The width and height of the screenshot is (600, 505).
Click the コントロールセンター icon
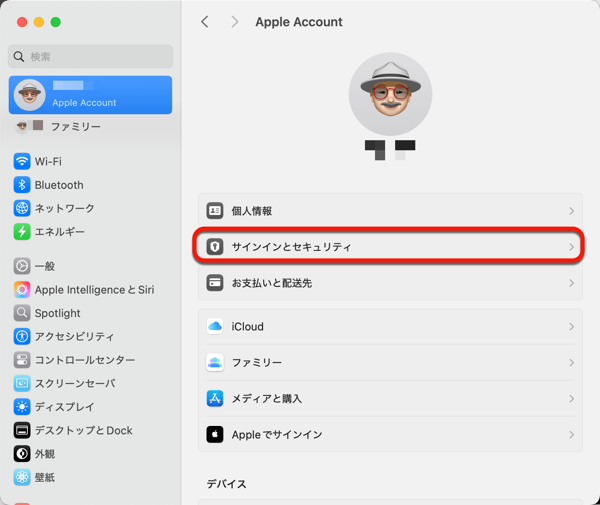click(22, 360)
